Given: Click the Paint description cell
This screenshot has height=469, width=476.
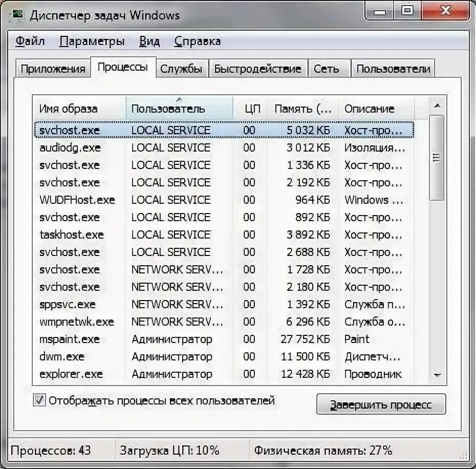Looking at the screenshot, I should pos(357,339).
